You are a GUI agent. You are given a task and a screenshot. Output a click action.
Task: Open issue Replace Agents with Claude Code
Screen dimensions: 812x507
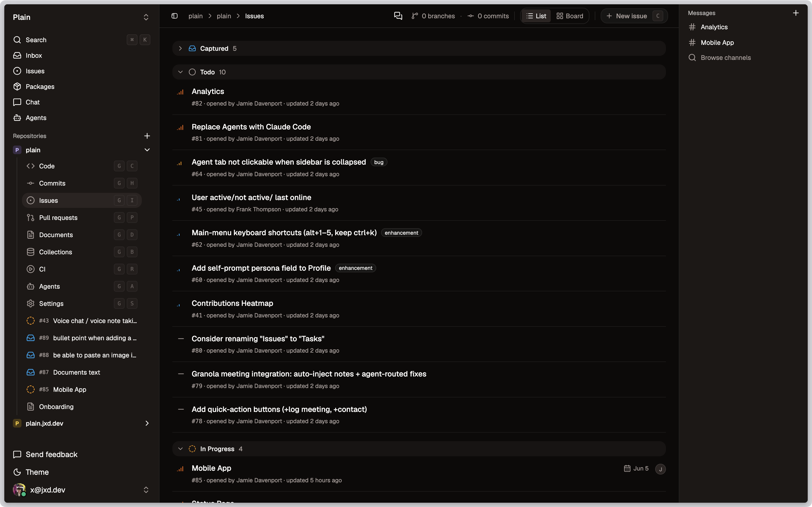coord(251,127)
